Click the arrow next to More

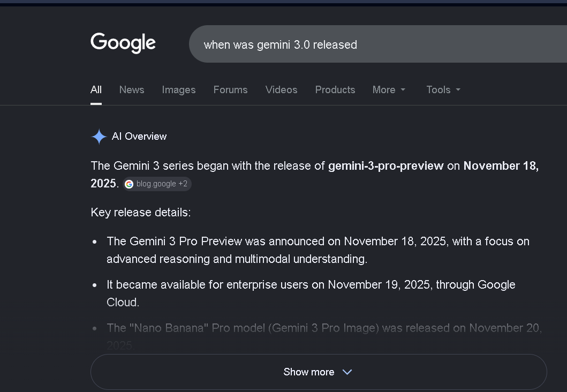(x=403, y=90)
